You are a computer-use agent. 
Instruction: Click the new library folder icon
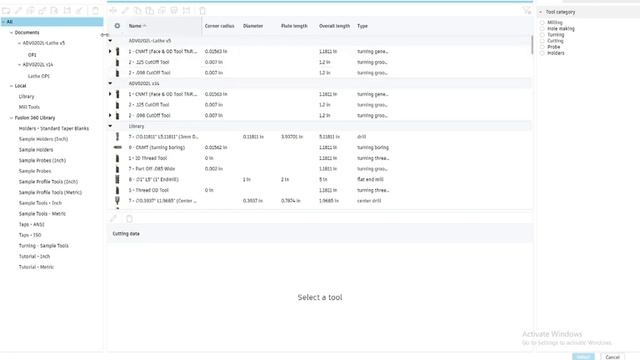point(6,11)
